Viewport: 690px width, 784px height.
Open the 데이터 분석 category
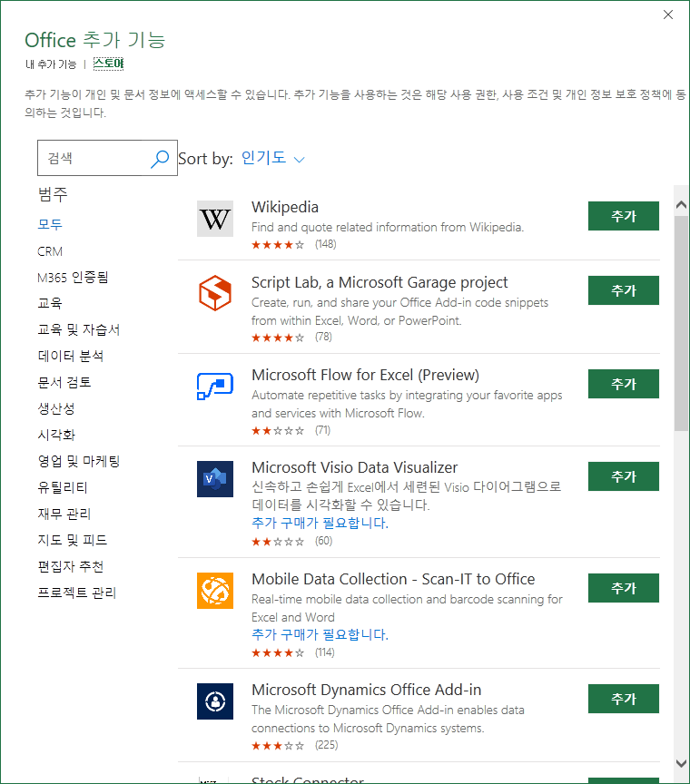71,356
